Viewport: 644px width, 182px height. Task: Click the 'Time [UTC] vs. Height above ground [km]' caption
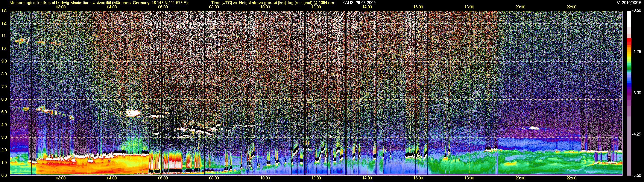point(249,3)
